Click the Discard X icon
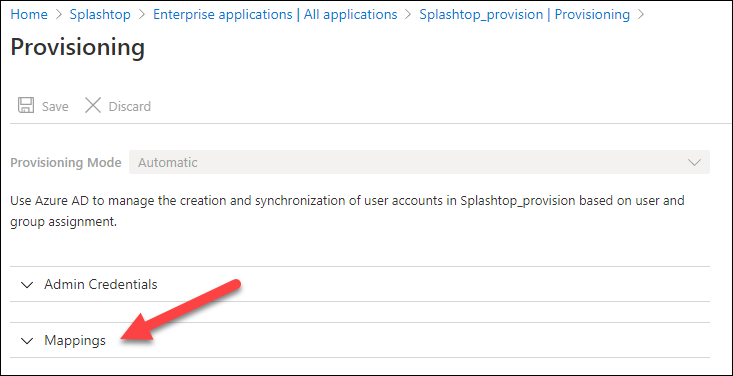 (93, 106)
